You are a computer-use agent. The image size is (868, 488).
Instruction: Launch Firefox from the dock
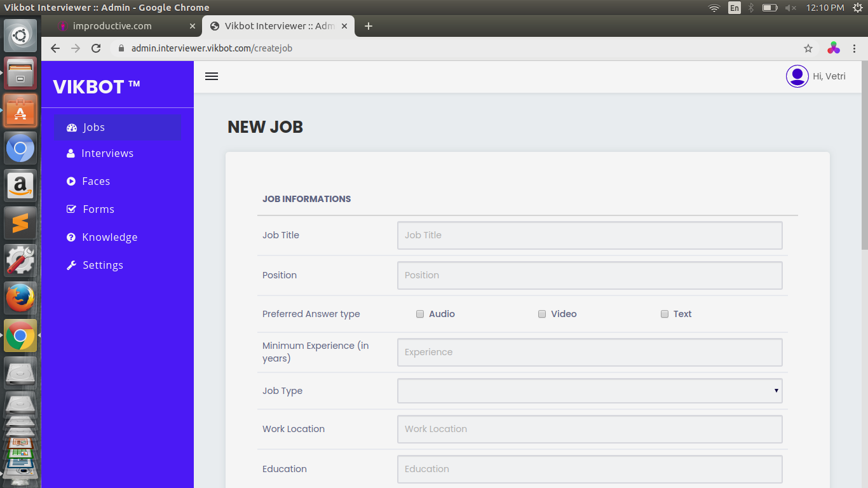click(20, 299)
